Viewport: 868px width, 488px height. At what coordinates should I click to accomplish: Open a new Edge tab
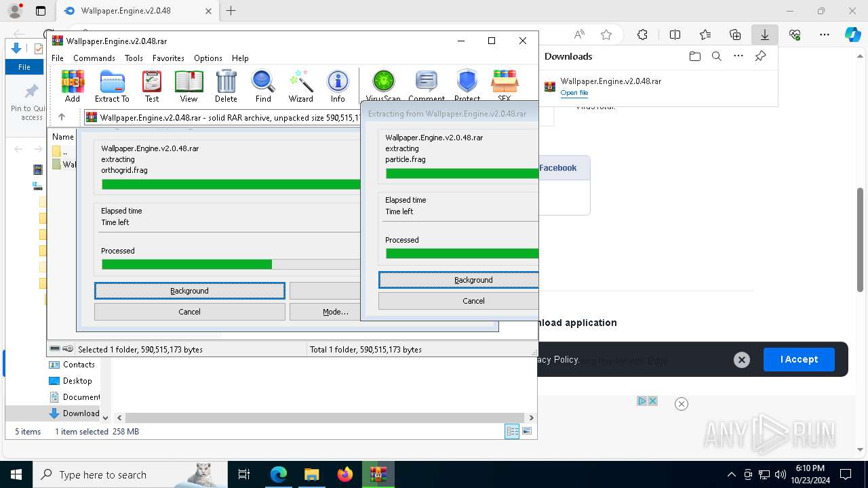pyautogui.click(x=231, y=11)
